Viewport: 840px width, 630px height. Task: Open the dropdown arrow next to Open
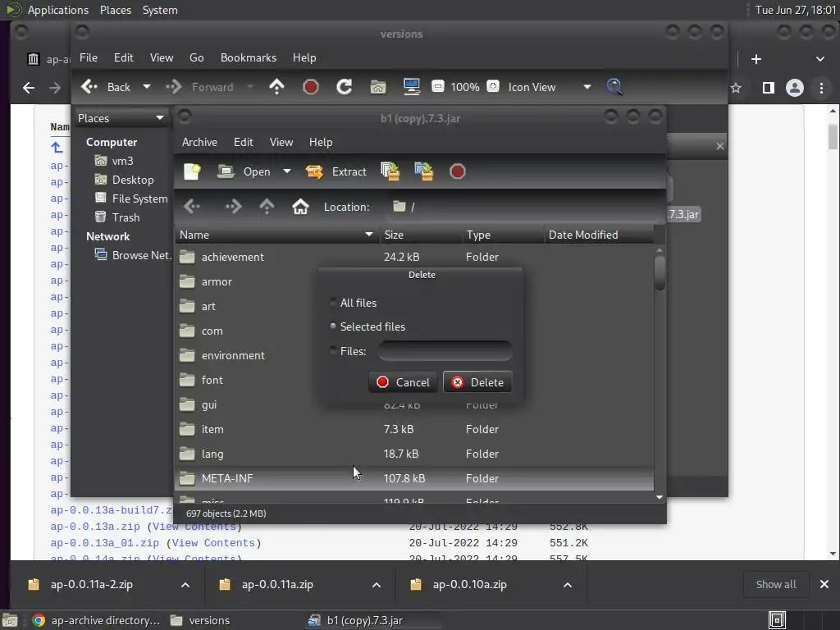(287, 171)
